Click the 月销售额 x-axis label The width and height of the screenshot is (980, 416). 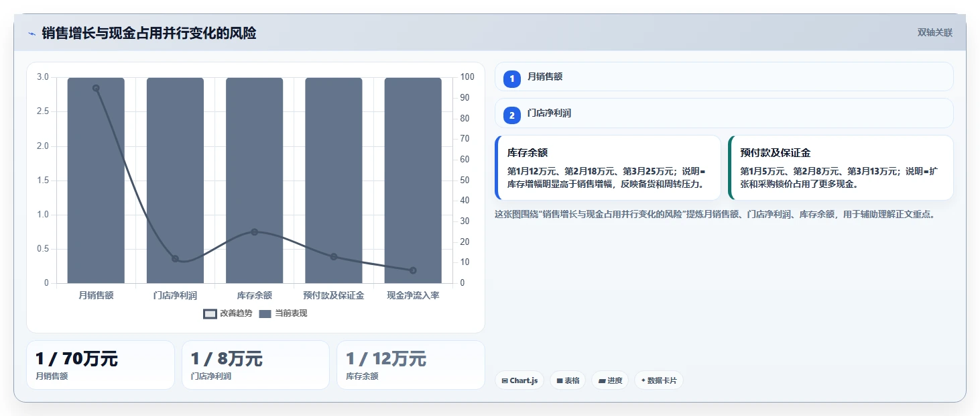coord(96,295)
